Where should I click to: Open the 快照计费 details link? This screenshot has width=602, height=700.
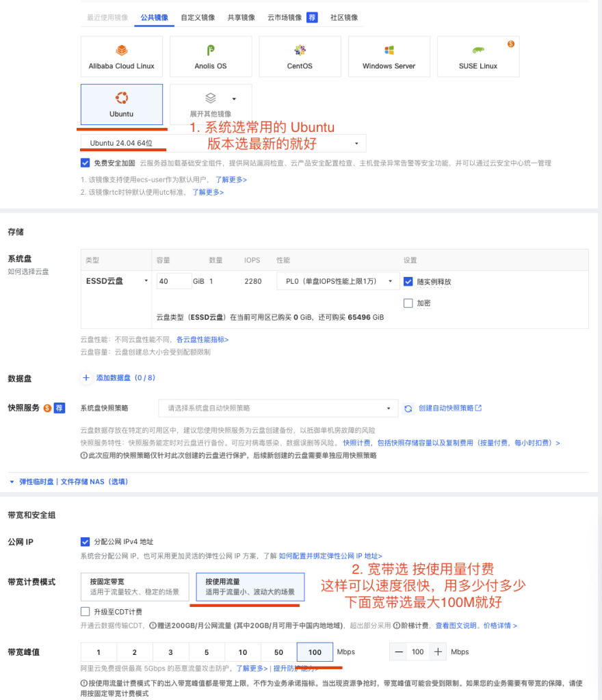click(x=451, y=443)
